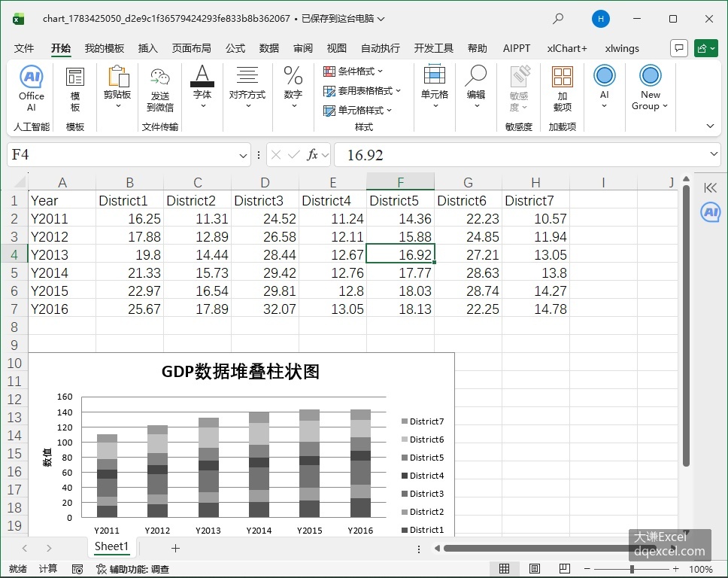
Task: Select the Sheet1 sheet tab
Action: pyautogui.click(x=111, y=546)
